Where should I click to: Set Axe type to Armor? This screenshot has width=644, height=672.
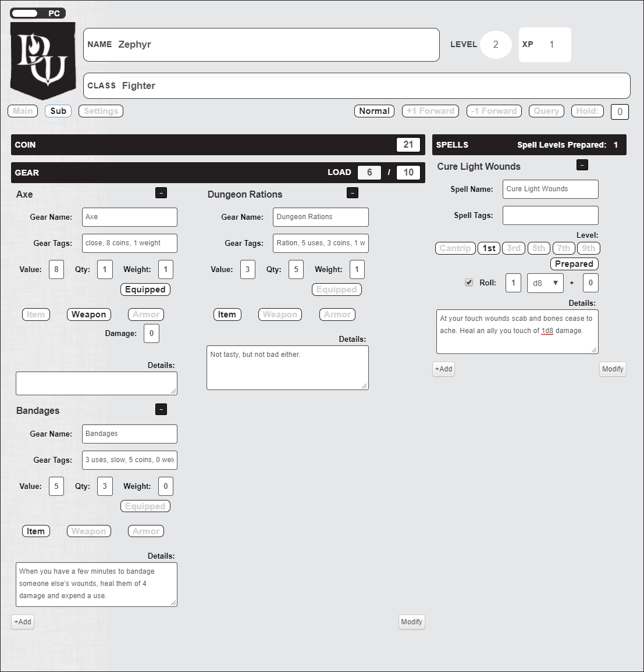point(146,314)
